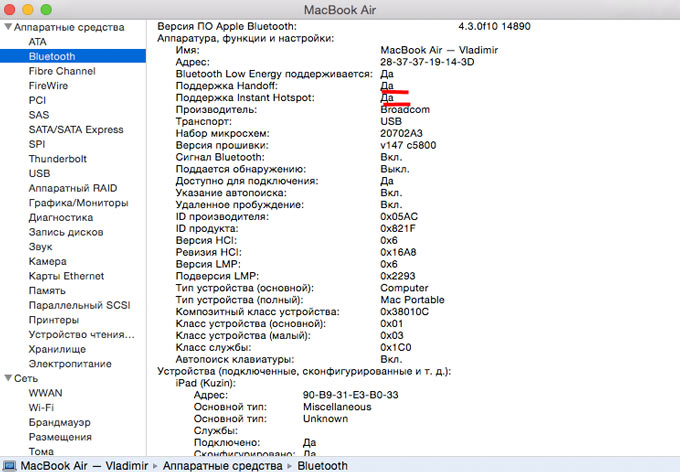The width and height of the screenshot is (680, 472).
Task: Click the 0x38010C composite class value
Action: point(404,311)
